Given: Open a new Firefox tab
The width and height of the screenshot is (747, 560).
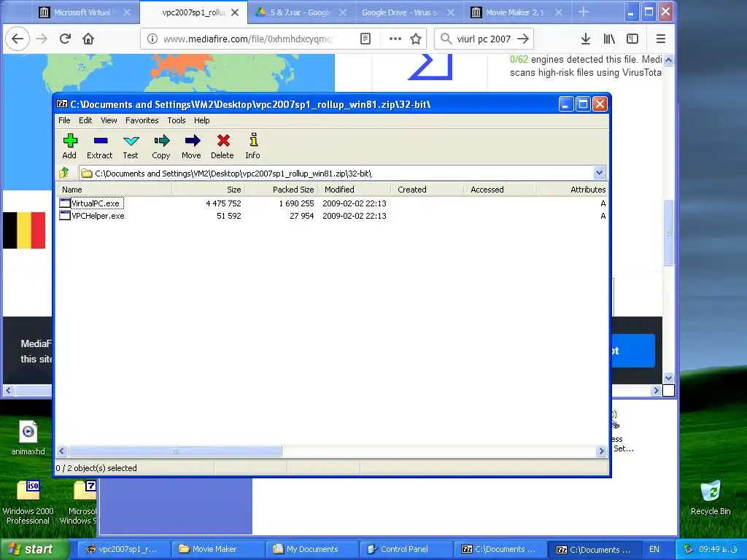Looking at the screenshot, I should [583, 12].
